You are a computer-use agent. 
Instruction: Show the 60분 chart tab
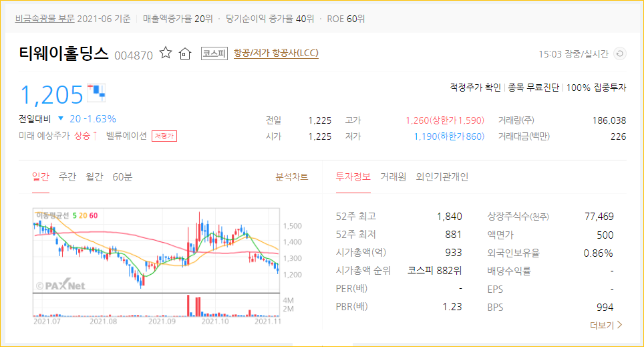[x=122, y=177]
